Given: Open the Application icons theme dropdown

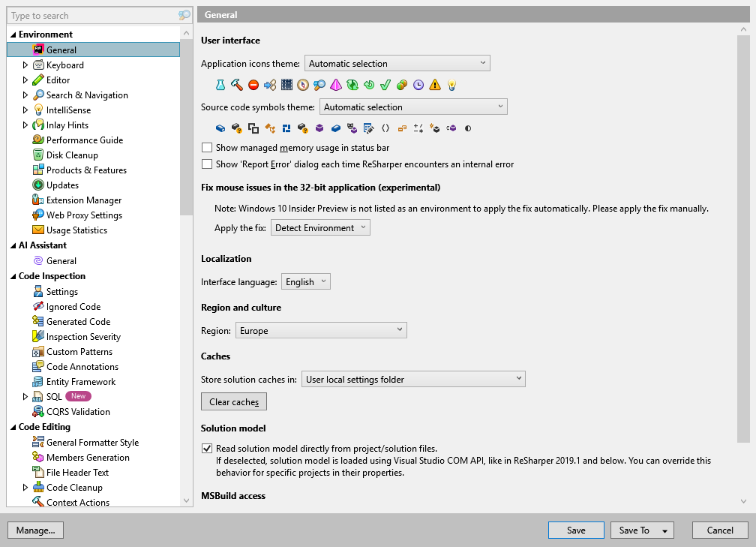Looking at the screenshot, I should pos(397,63).
